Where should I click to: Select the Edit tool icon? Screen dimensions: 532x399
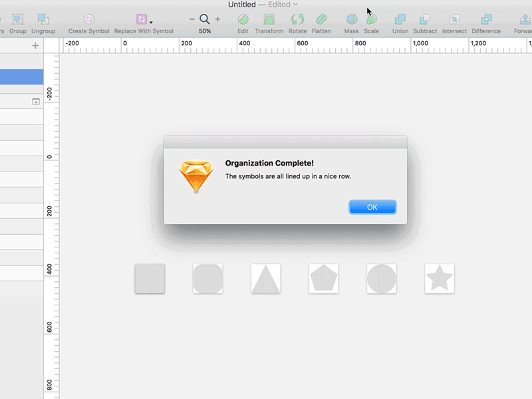click(243, 19)
